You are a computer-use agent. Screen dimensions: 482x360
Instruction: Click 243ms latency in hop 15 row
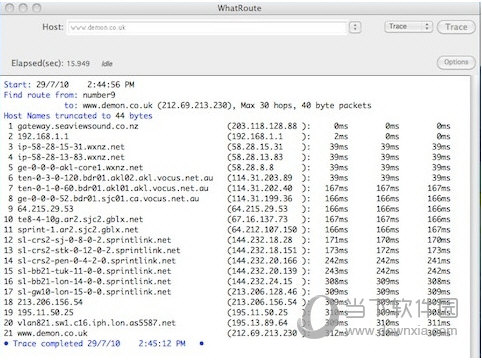pos(337,271)
